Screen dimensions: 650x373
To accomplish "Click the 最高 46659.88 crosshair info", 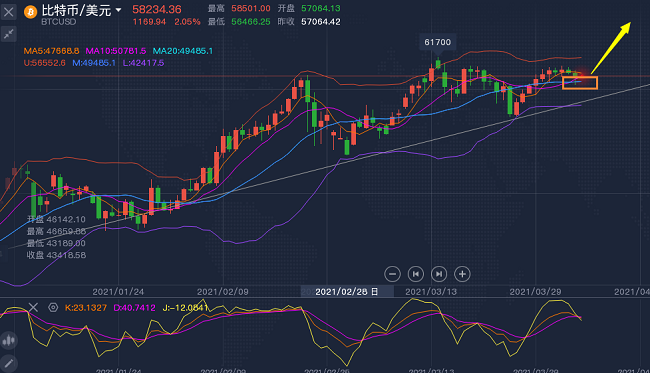I will click(x=56, y=231).
